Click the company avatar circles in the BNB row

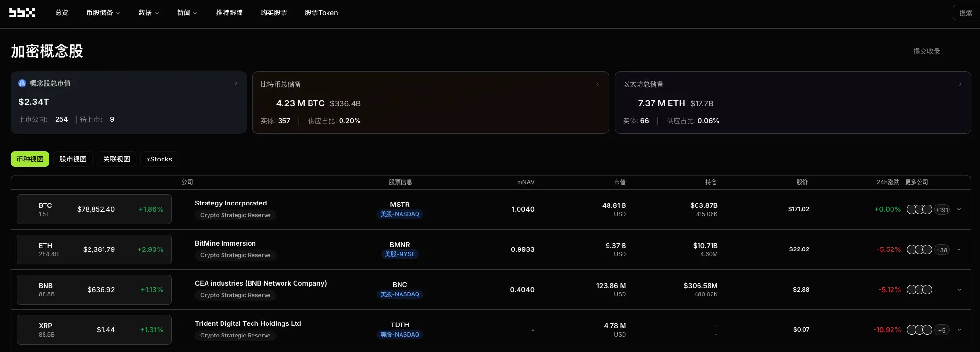point(919,289)
